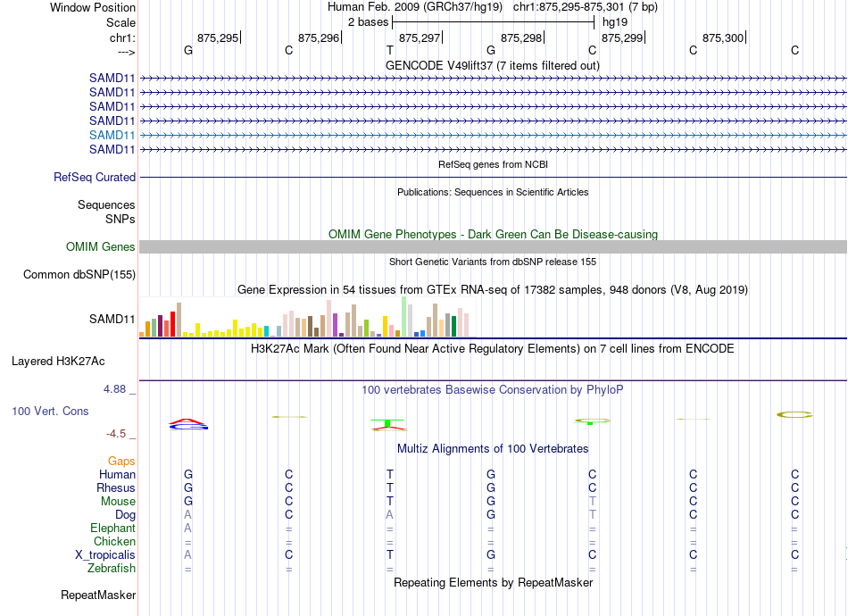Click the SAMD11 label beside the GTEx bar chart
848x616 pixels.
(112, 319)
